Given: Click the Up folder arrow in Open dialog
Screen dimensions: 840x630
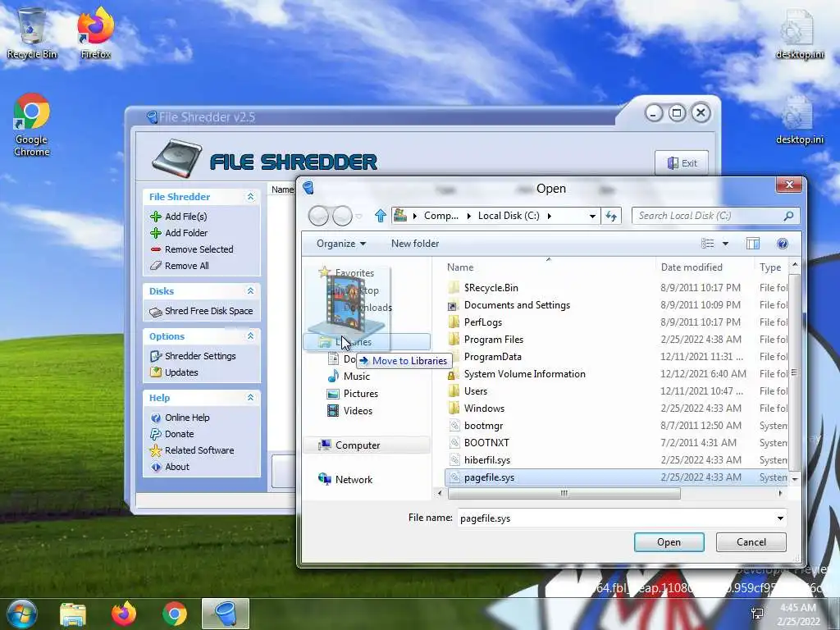Looking at the screenshot, I should (x=381, y=216).
